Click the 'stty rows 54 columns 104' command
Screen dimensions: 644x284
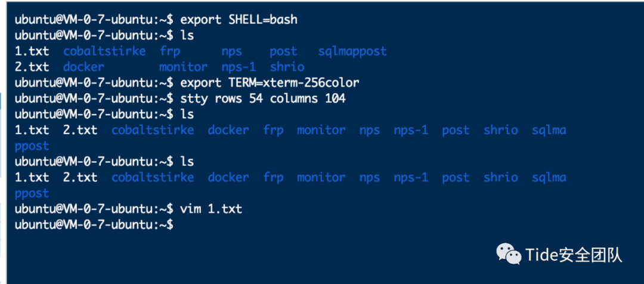(263, 98)
